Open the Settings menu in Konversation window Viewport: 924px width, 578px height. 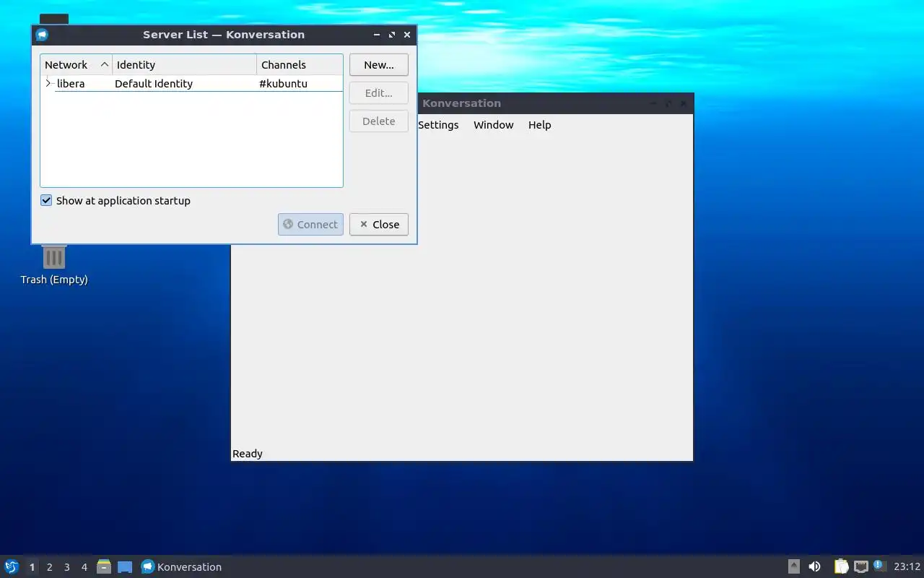click(438, 124)
